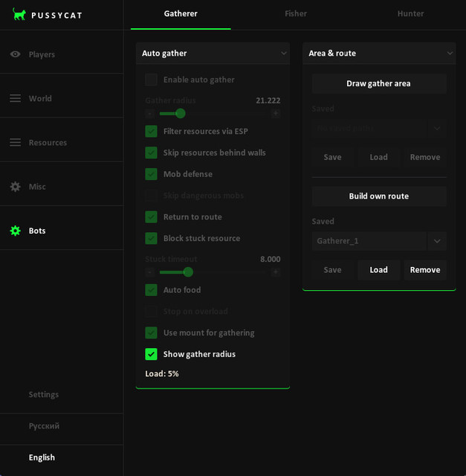Switch to the Fisher tab
Screen dimensions: 466x476
point(296,13)
